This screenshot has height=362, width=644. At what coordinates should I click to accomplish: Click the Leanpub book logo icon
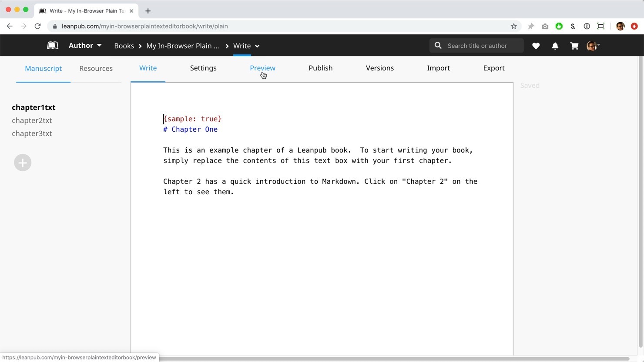click(53, 46)
